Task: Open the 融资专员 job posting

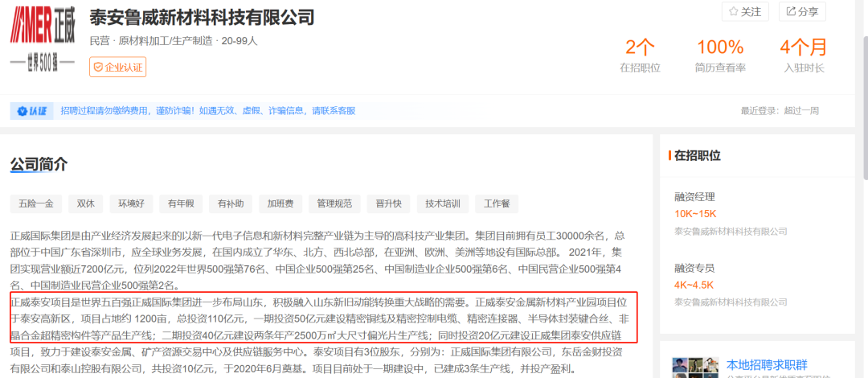Action: (694, 269)
